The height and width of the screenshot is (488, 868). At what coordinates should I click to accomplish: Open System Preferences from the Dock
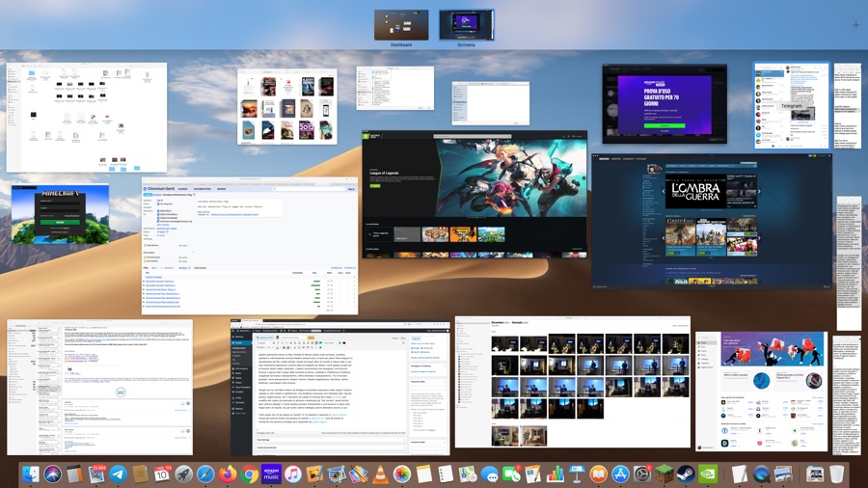coord(642,474)
